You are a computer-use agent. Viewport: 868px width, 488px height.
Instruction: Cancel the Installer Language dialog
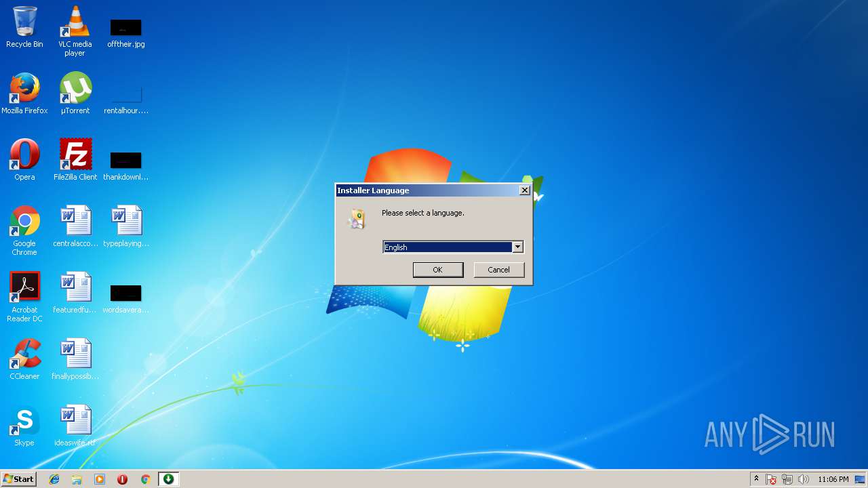coord(498,270)
